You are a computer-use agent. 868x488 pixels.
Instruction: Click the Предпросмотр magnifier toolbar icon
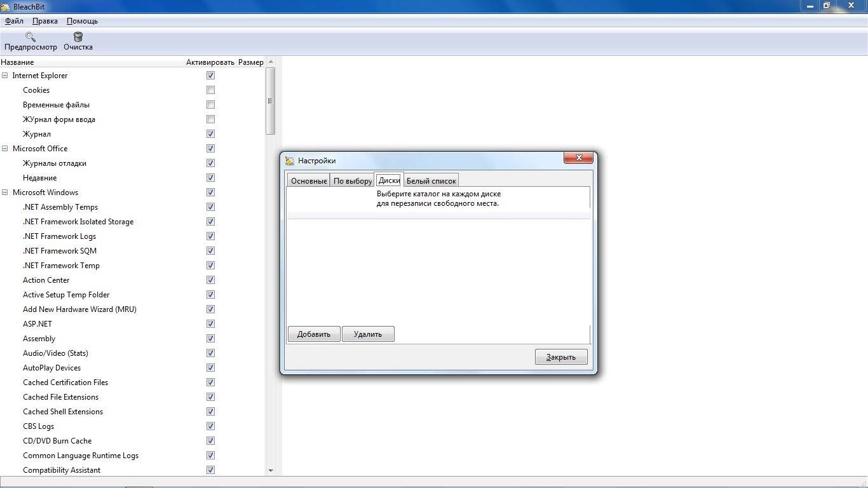point(30,36)
